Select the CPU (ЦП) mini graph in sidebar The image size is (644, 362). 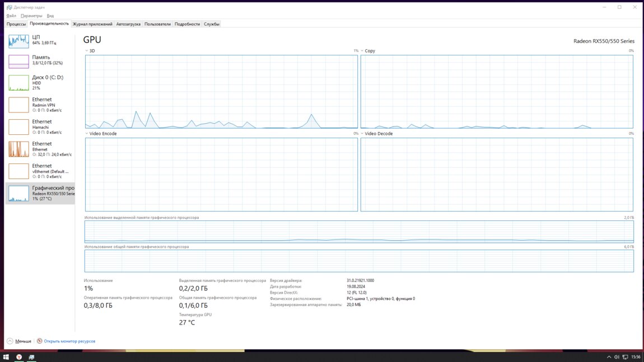tap(18, 41)
